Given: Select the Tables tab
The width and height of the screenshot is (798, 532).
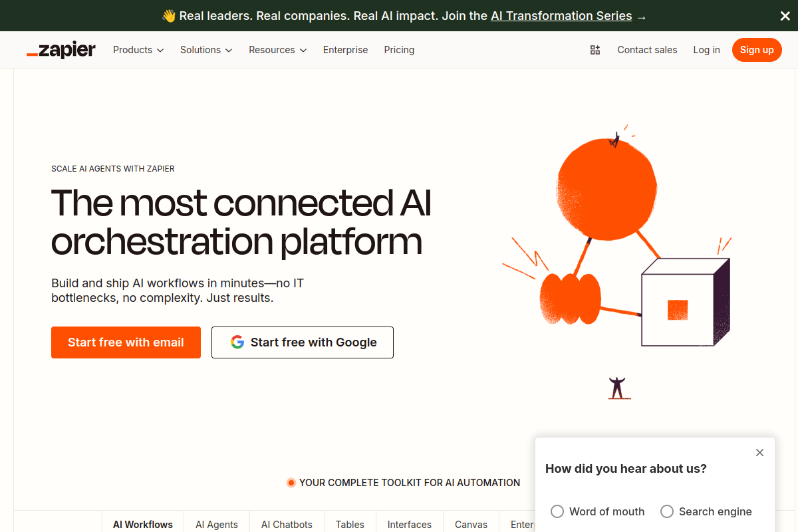Looking at the screenshot, I should [350, 524].
